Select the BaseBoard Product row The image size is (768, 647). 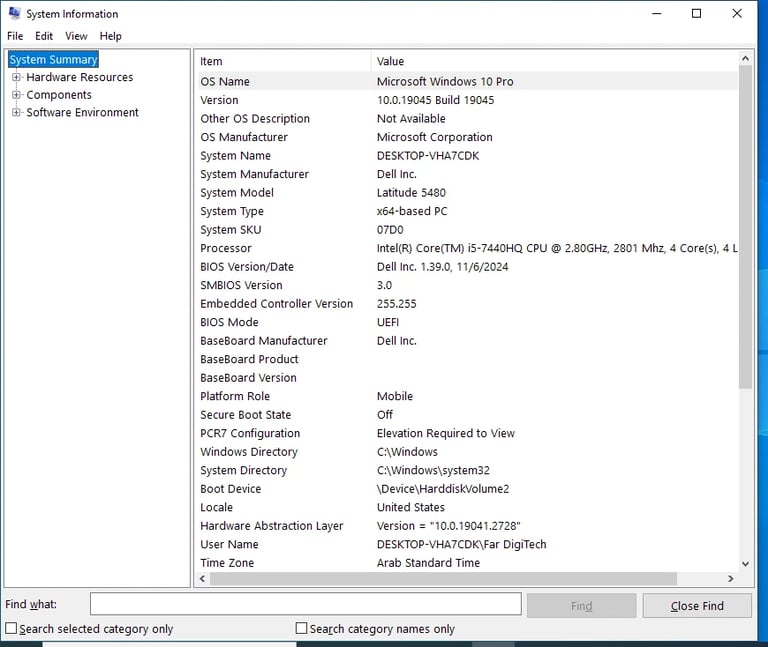point(467,359)
